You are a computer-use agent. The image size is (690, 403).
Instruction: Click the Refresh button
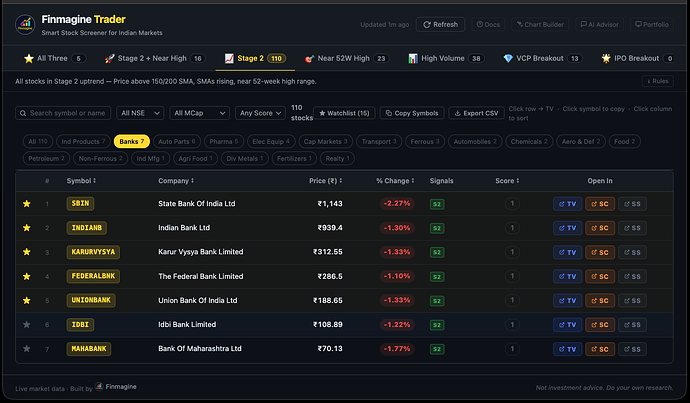[440, 25]
